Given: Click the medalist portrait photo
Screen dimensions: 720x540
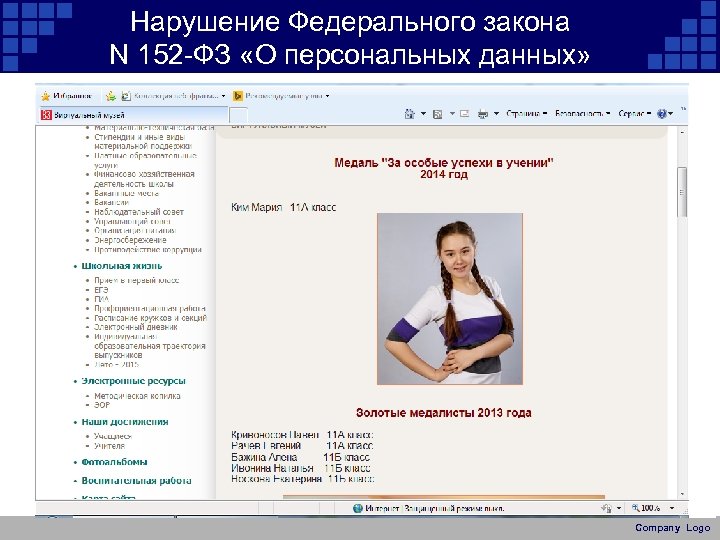Looking at the screenshot, I should click(450, 299).
